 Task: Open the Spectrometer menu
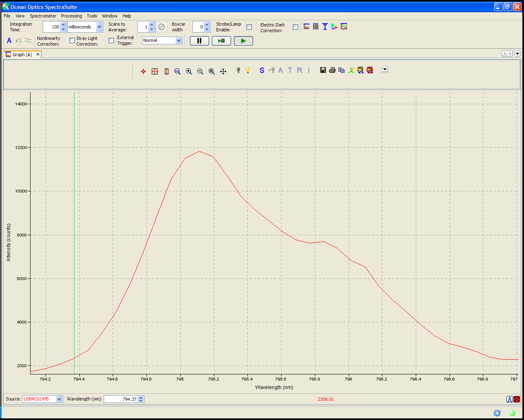tap(43, 16)
